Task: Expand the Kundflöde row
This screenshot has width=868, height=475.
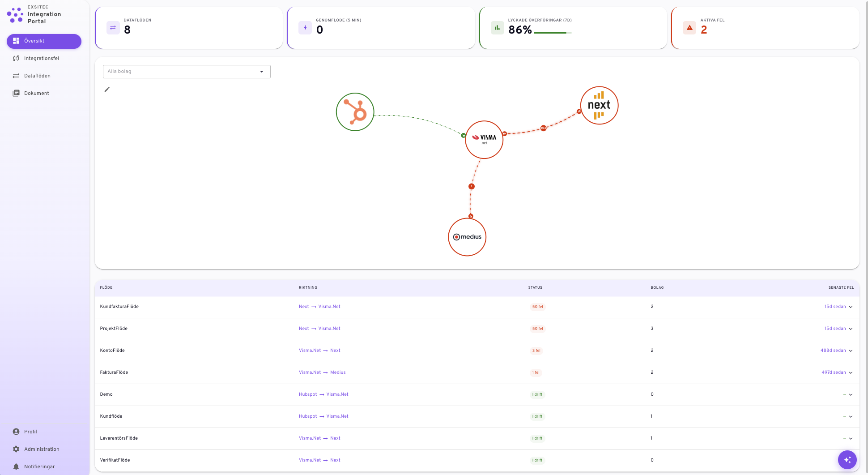Action: point(851,417)
